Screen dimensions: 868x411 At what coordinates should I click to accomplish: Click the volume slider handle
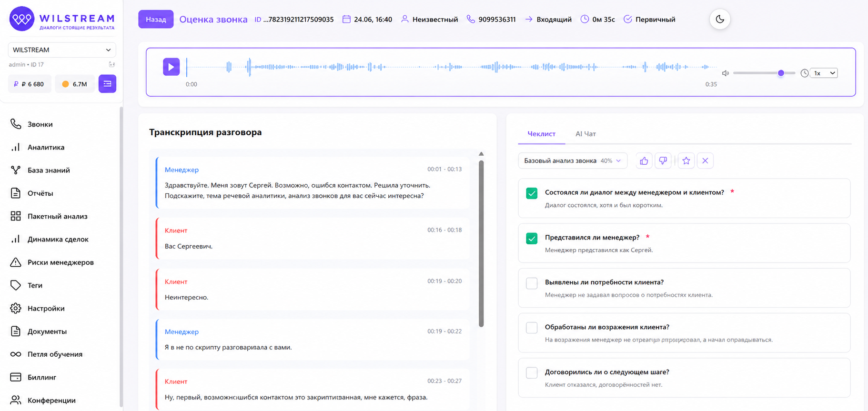click(781, 73)
